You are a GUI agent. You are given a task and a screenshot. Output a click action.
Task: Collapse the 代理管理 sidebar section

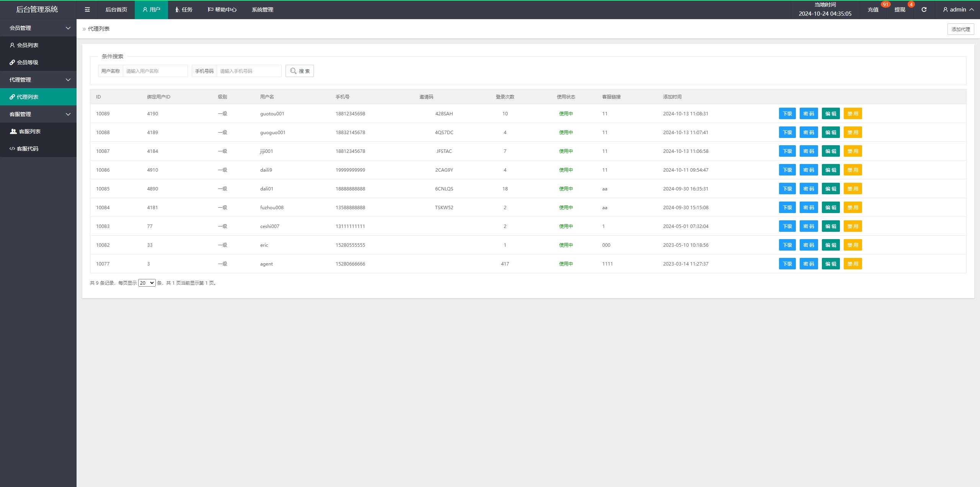click(x=38, y=80)
